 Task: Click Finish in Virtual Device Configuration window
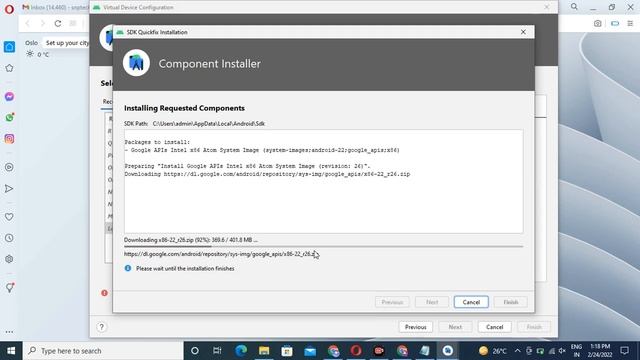534,327
